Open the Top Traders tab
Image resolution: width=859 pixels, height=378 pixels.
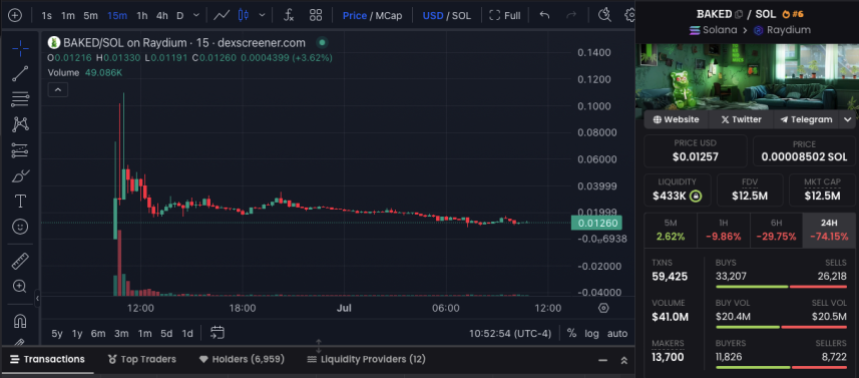[x=142, y=359]
